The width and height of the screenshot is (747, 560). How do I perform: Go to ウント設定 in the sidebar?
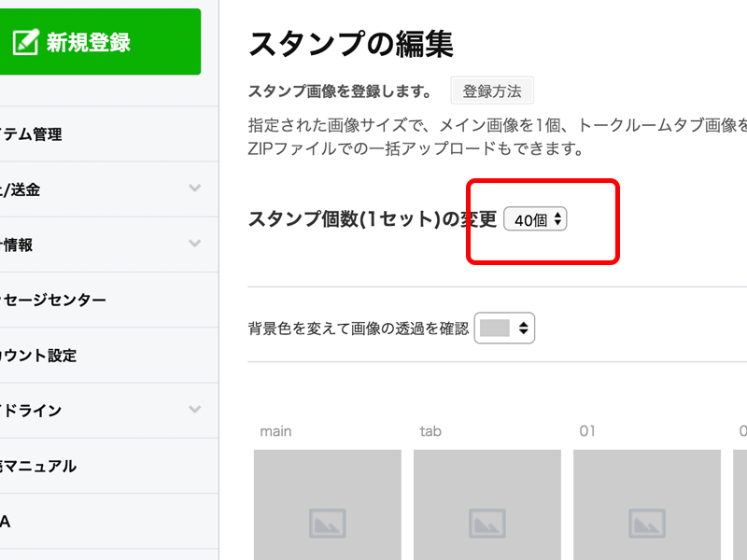pyautogui.click(x=109, y=356)
